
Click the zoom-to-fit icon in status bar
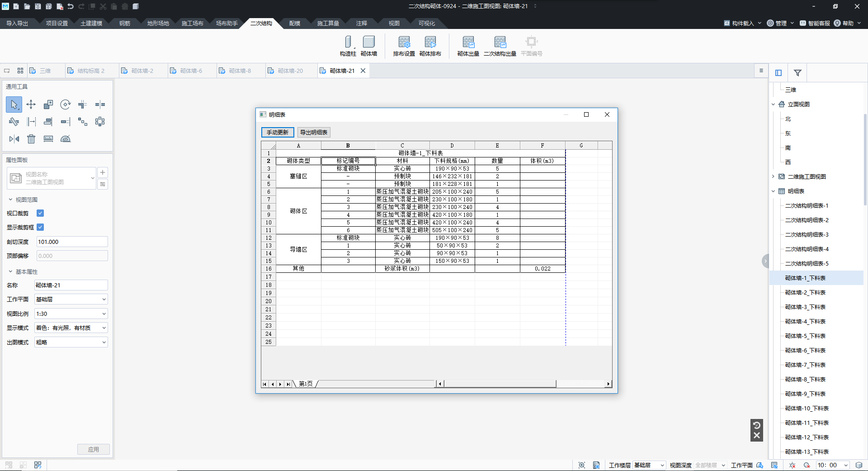point(582,465)
